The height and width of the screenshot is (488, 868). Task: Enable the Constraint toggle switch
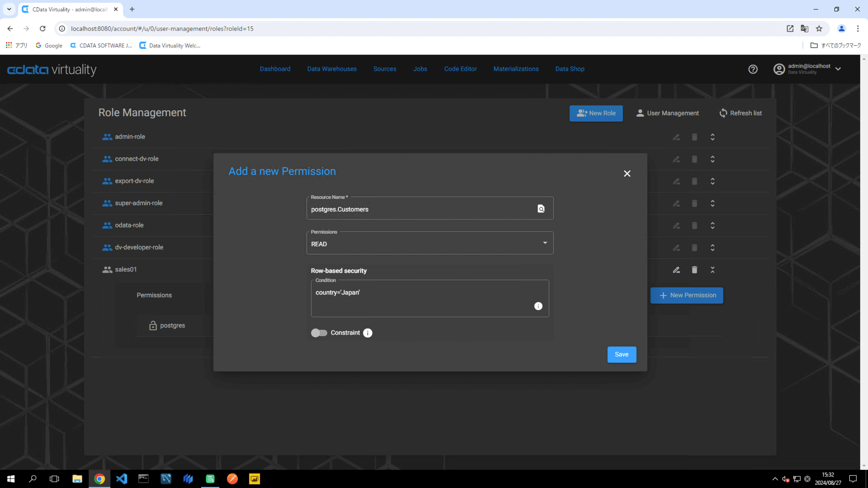pos(319,333)
